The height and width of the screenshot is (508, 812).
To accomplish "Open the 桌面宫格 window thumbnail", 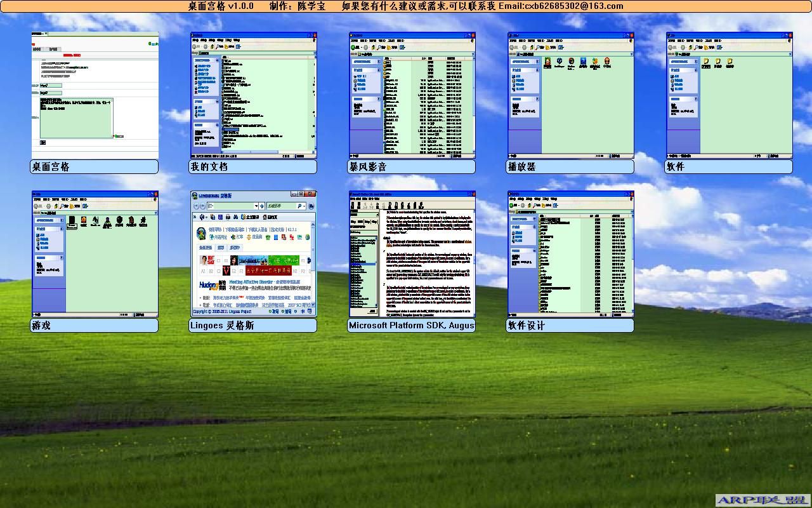I will pos(95,95).
